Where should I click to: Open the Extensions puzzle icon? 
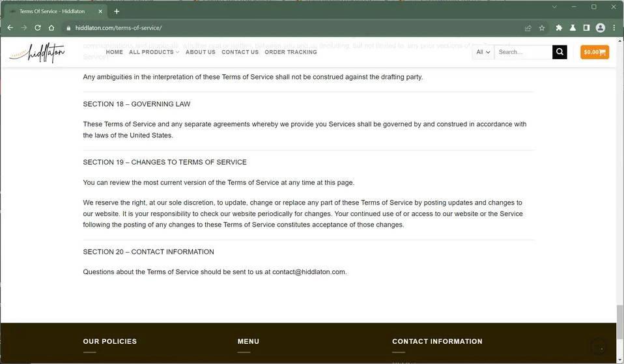click(x=559, y=28)
